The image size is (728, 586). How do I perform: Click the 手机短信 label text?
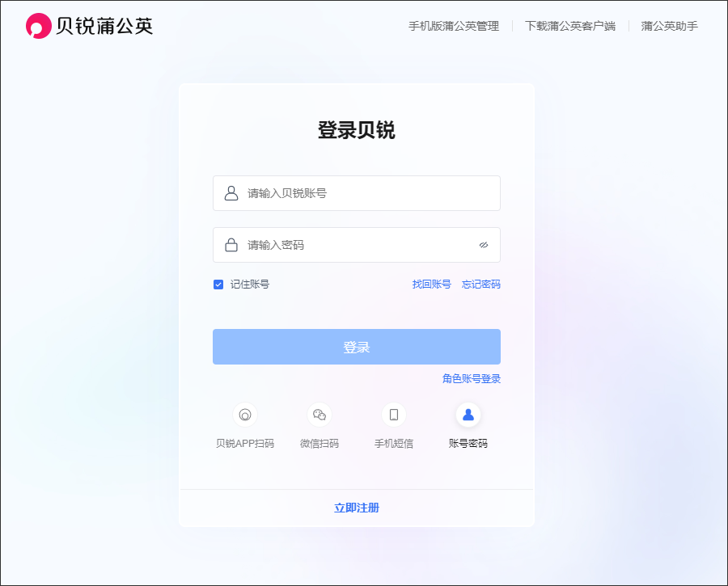[394, 444]
